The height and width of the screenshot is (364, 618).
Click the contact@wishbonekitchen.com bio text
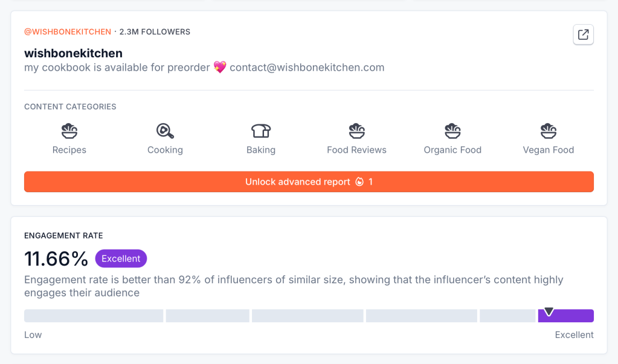(307, 67)
